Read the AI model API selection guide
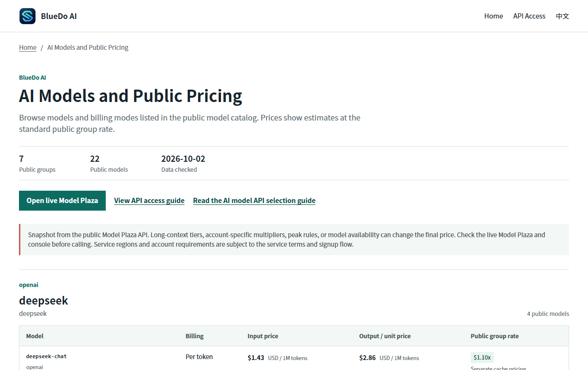588x370 pixels. tap(254, 201)
